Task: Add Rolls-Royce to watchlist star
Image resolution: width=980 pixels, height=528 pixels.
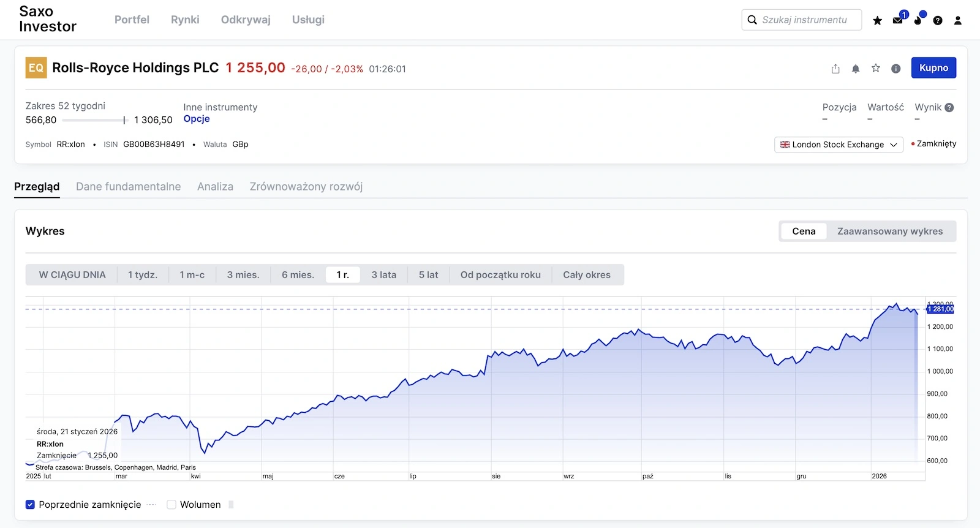Action: pos(876,68)
